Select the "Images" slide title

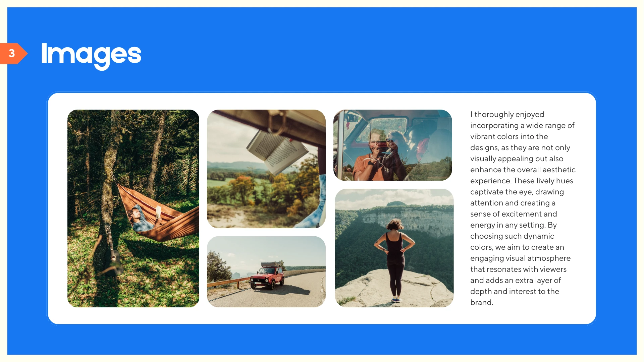coord(91,55)
